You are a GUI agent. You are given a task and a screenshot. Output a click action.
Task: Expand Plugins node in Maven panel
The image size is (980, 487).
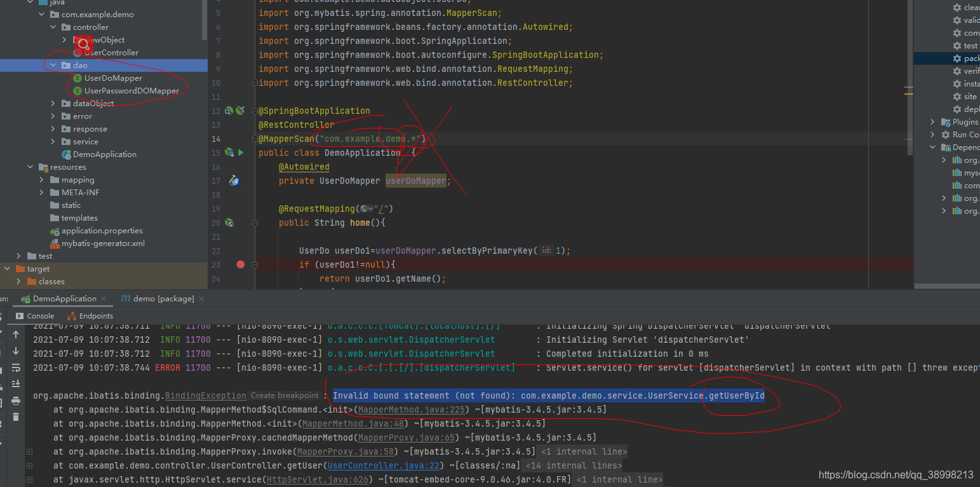tap(933, 121)
